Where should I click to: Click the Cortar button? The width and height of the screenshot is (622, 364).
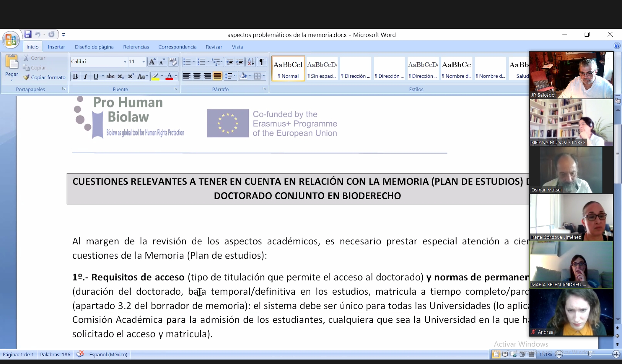[x=34, y=58]
